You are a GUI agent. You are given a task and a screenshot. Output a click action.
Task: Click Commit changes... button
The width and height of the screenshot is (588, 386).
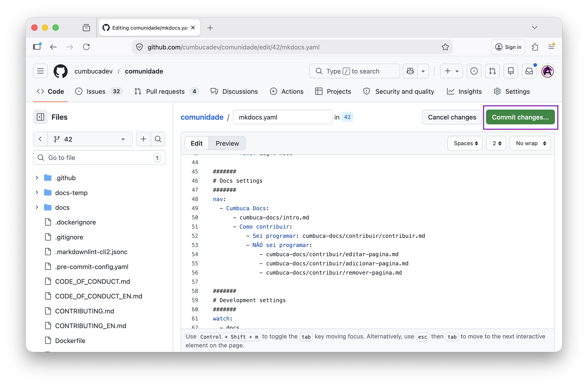(520, 117)
